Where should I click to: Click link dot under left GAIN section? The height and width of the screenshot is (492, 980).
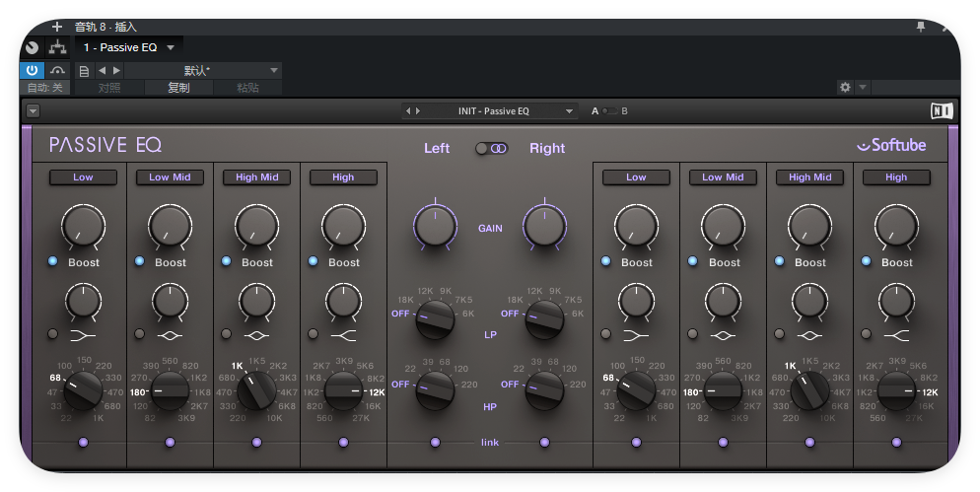coord(436,442)
